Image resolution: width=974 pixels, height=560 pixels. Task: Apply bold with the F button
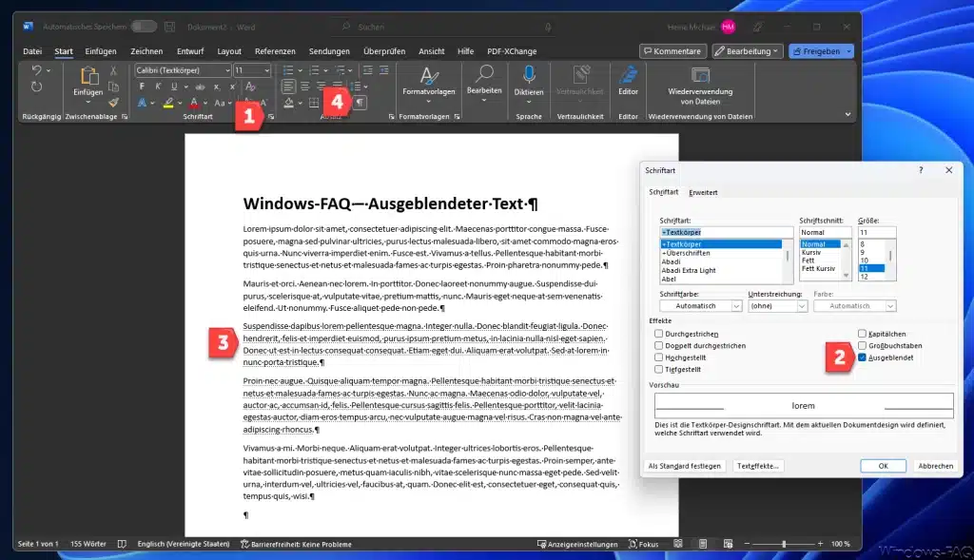(143, 87)
